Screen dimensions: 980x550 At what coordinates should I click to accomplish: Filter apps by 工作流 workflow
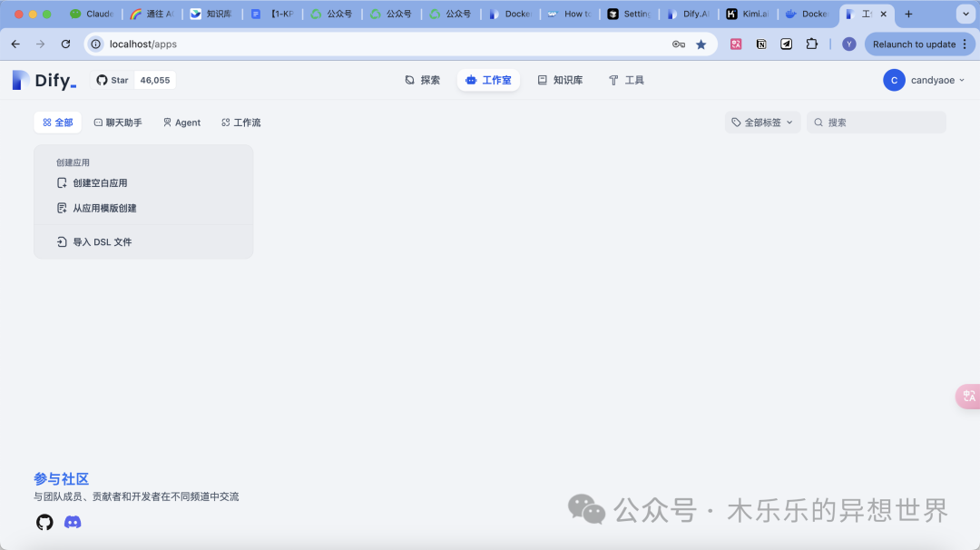point(241,123)
